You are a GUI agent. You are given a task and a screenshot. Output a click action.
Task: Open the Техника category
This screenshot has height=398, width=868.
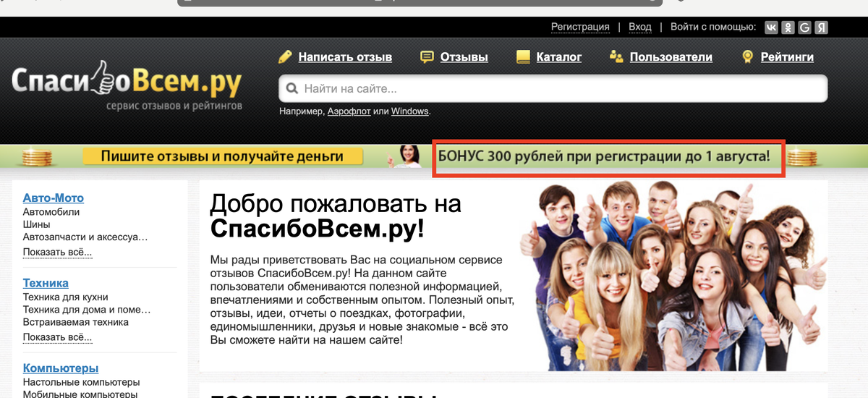pyautogui.click(x=46, y=283)
